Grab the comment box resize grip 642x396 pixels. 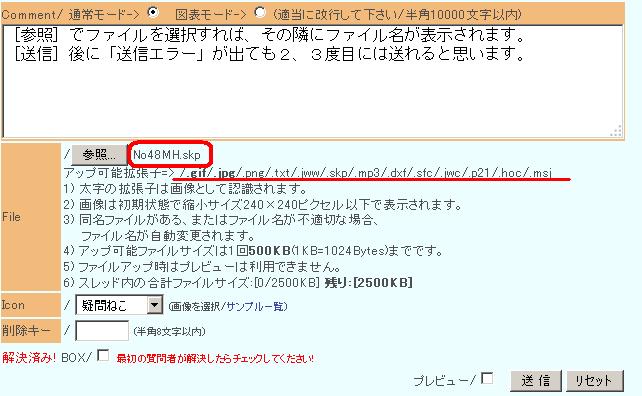tap(617, 131)
